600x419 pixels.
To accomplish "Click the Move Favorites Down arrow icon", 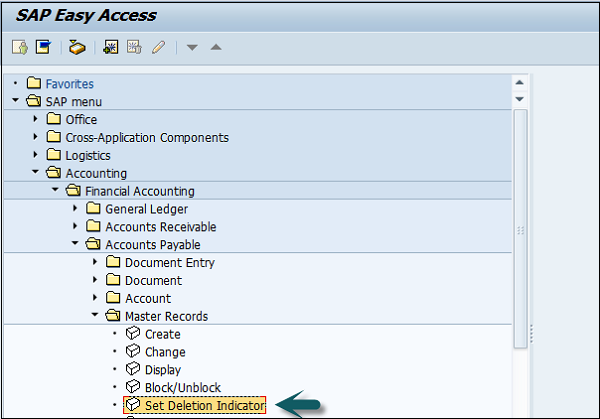I will 193,47.
